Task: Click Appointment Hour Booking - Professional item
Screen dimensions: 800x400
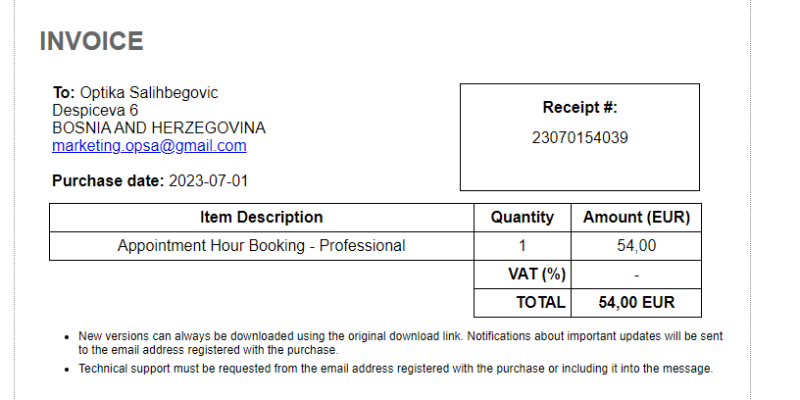Action: [x=261, y=246]
